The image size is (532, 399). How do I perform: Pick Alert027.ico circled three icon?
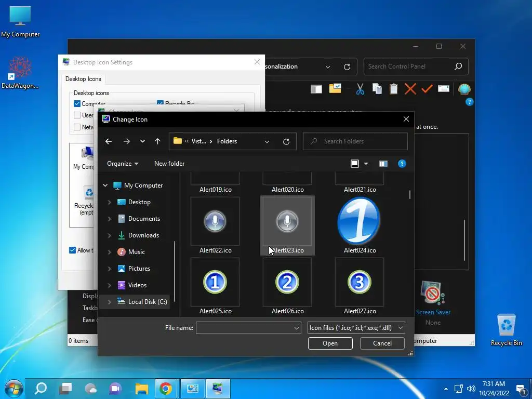coord(360,282)
